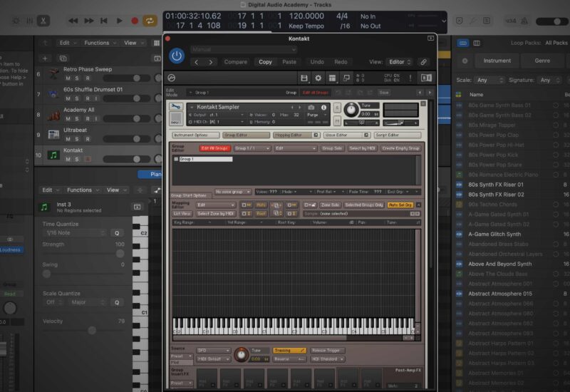Viewport: 570px width, 392px height.
Task: Open tracks area Functions menu
Action: (100, 43)
